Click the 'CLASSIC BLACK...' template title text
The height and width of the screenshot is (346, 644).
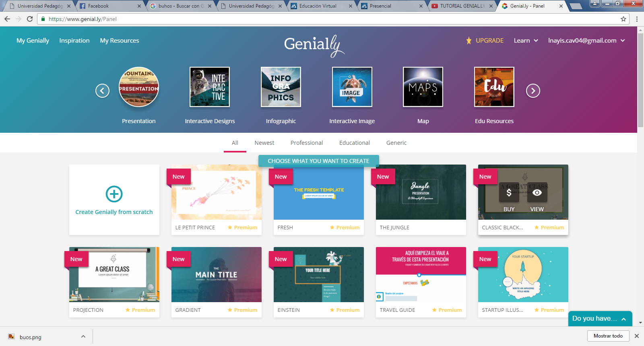click(502, 228)
